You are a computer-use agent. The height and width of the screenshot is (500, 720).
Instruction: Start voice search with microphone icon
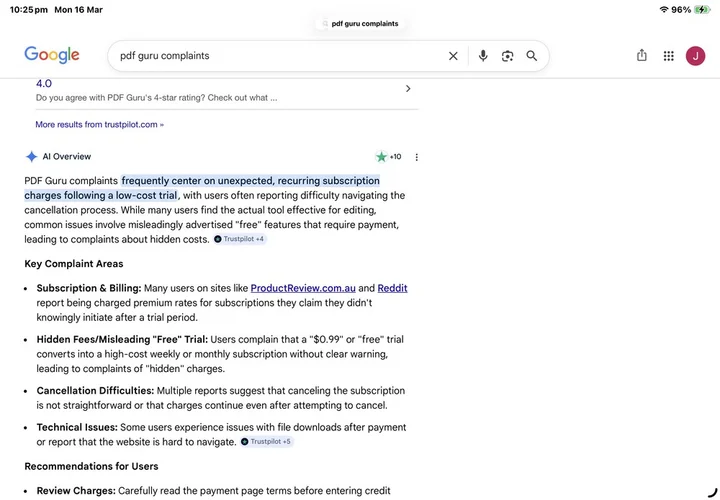483,56
